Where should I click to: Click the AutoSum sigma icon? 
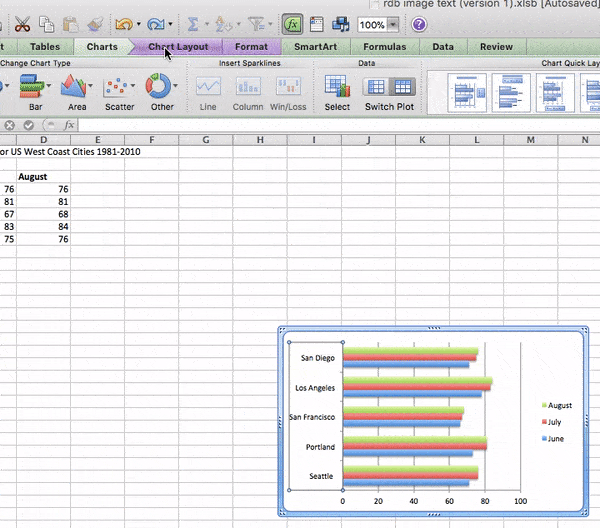195,23
